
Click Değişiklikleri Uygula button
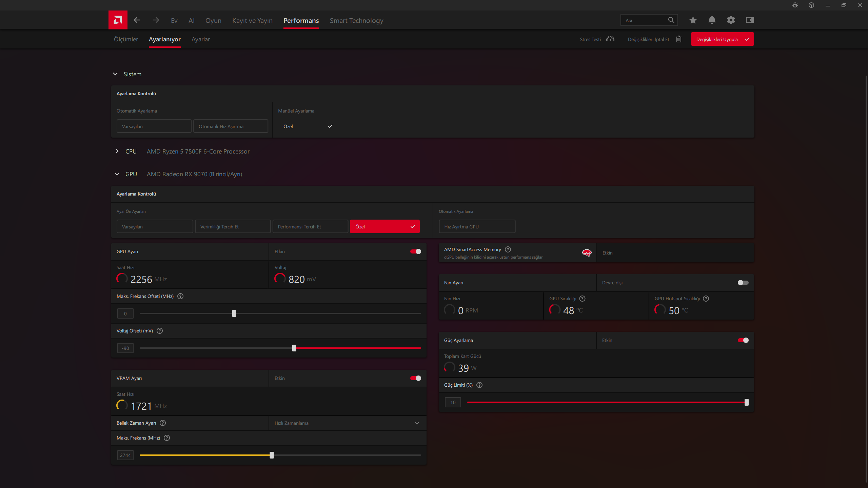click(722, 39)
